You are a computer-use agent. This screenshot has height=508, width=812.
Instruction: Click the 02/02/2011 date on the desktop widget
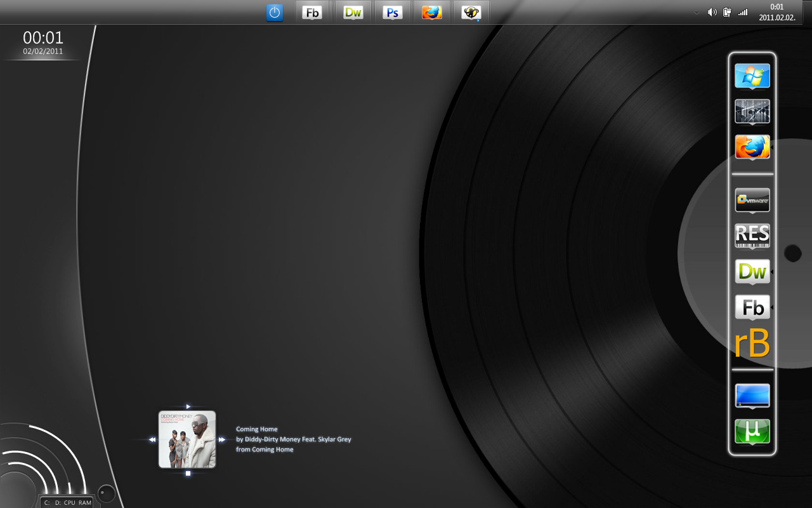[43, 51]
